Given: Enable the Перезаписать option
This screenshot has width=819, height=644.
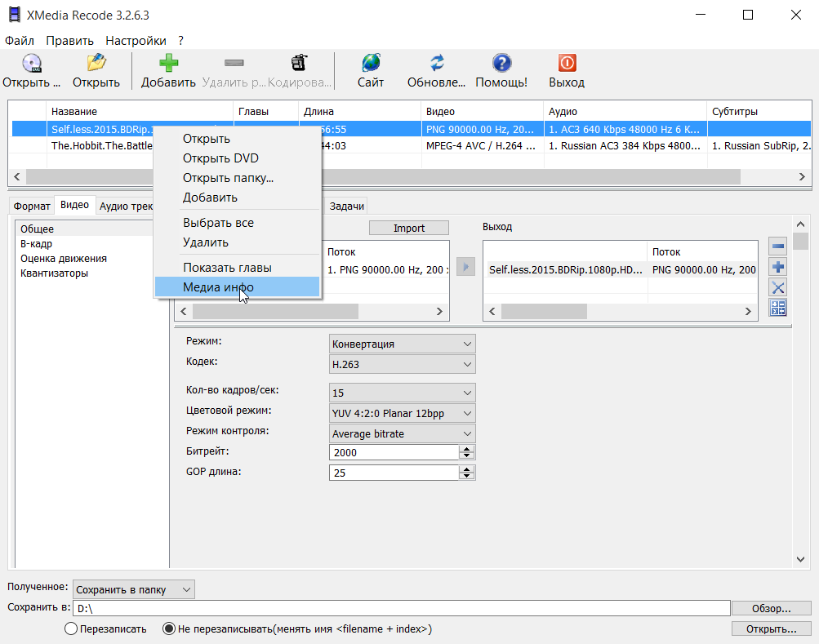Looking at the screenshot, I should (69, 628).
